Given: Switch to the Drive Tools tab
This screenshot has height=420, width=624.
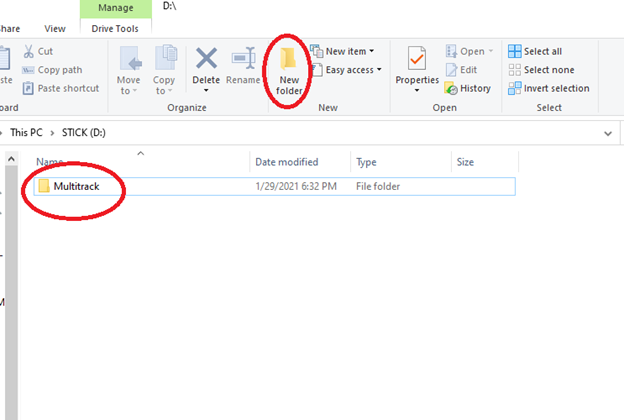Looking at the screenshot, I should [x=115, y=29].
